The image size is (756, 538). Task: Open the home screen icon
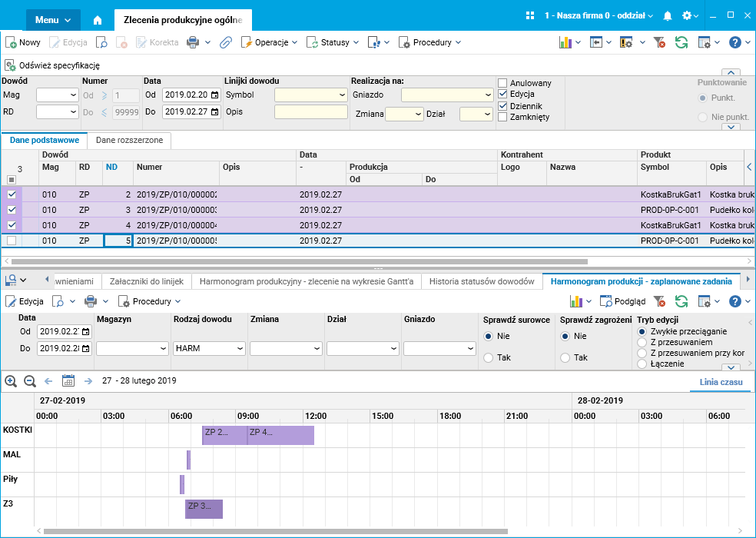(x=98, y=20)
